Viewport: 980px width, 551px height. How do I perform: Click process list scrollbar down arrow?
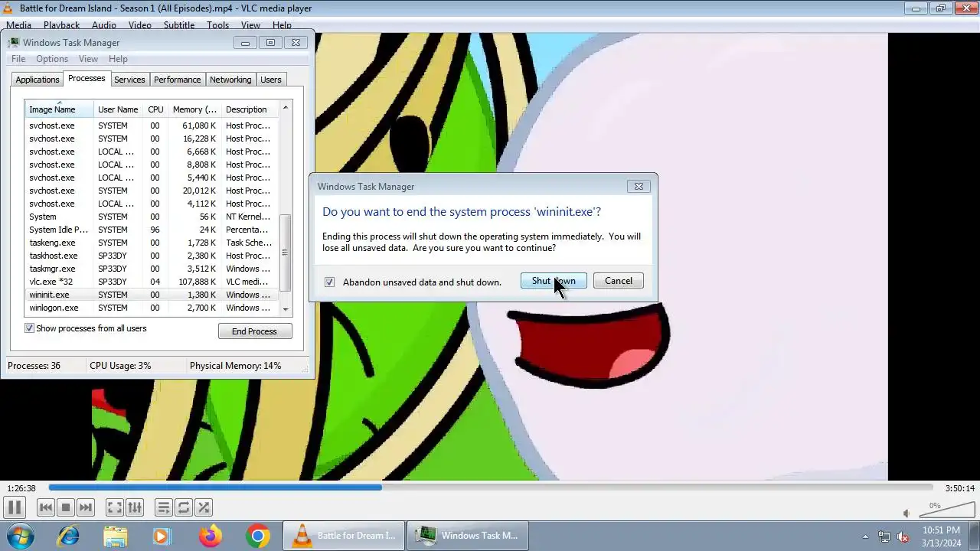(286, 308)
